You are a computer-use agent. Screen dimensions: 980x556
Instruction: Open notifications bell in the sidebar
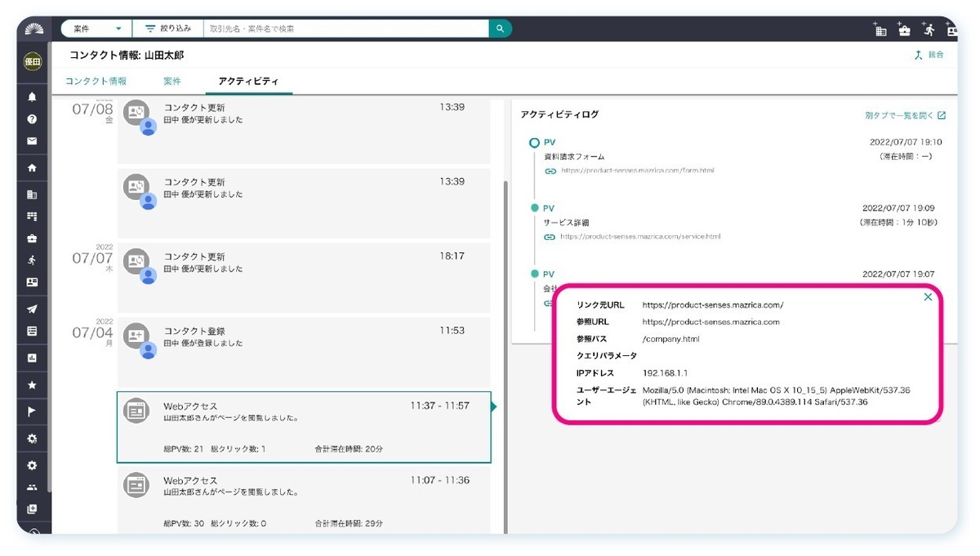32,96
